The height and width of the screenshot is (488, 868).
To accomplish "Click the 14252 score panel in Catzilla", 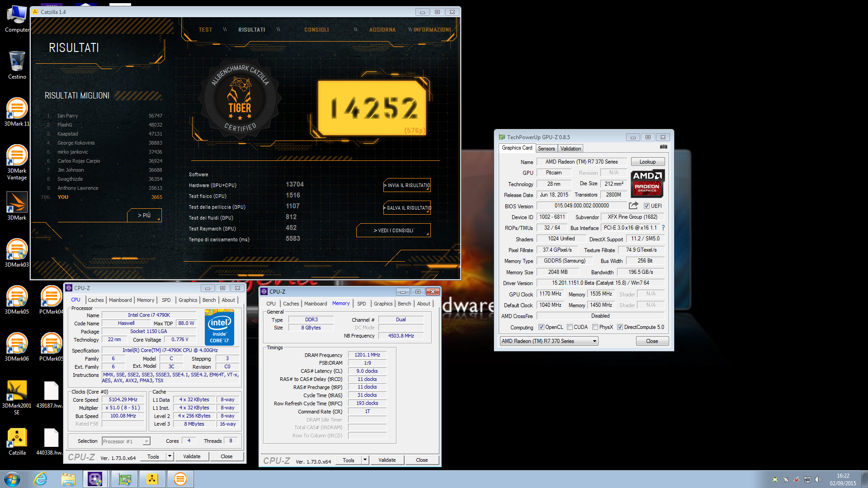I will (372, 108).
